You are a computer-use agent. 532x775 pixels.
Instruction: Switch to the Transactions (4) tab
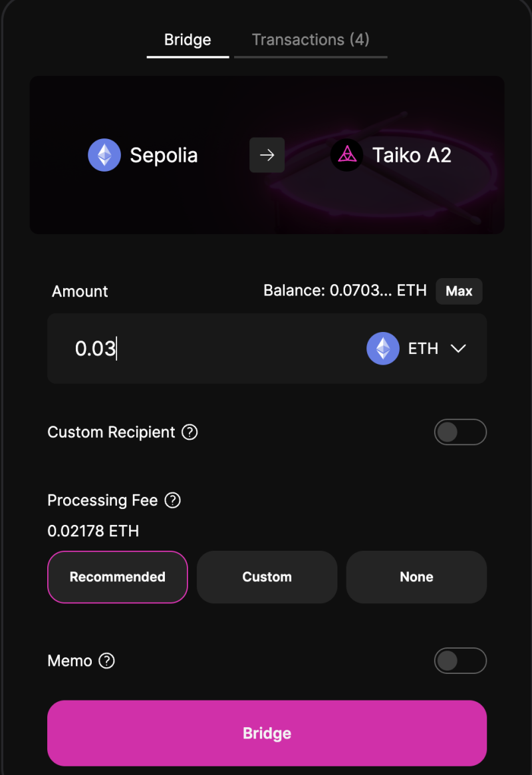[x=311, y=40]
